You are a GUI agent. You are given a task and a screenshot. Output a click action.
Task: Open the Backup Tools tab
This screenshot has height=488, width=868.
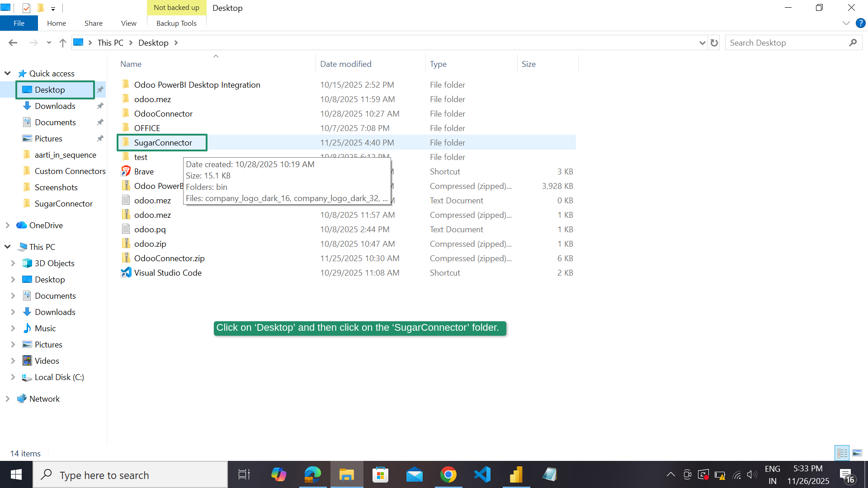point(176,23)
